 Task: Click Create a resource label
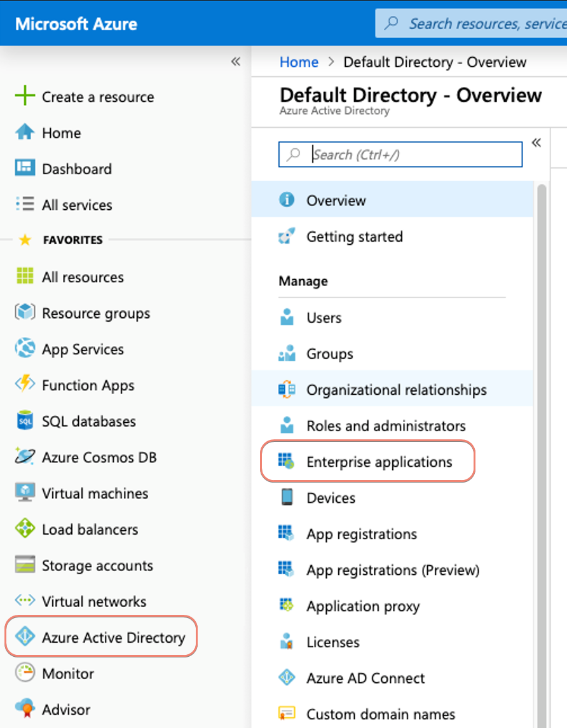click(98, 97)
